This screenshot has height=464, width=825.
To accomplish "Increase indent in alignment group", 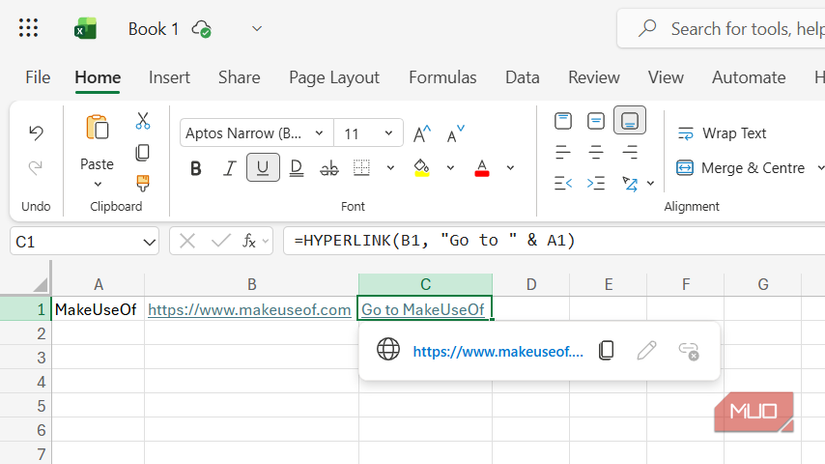I will [596, 183].
